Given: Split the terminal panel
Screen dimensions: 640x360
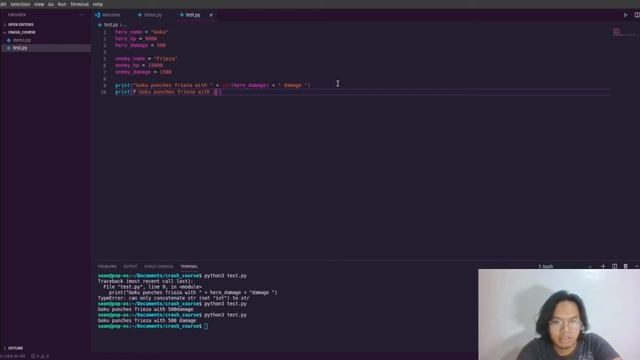Looking at the screenshot, I should point(614,266).
